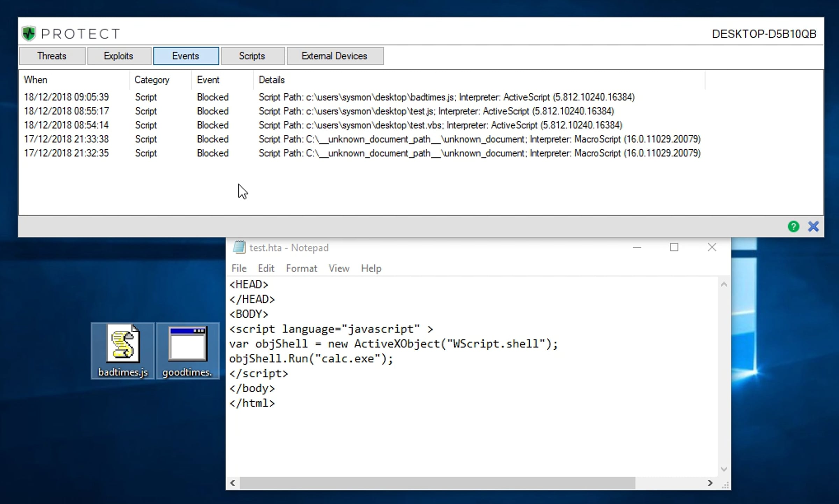Screen dimensions: 839x504
Task: Sort events by the Event column header
Action: click(x=222, y=80)
